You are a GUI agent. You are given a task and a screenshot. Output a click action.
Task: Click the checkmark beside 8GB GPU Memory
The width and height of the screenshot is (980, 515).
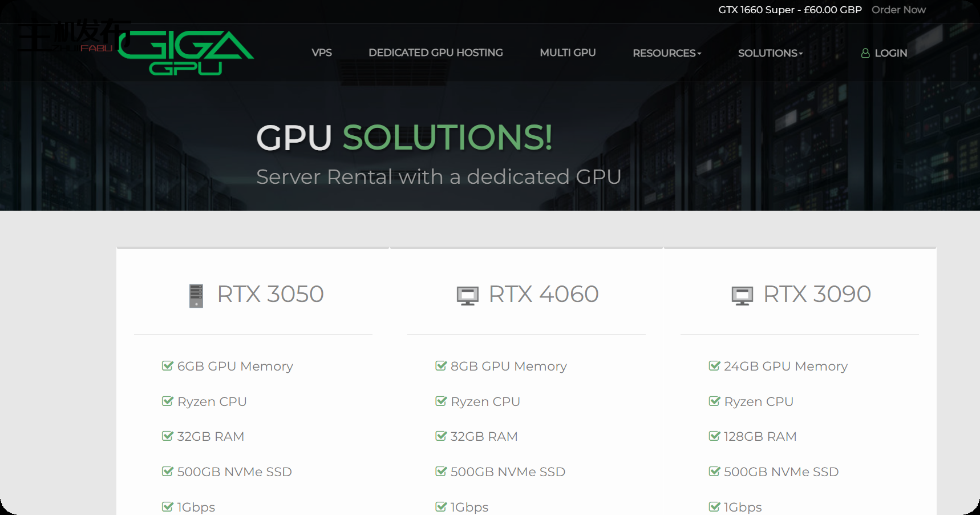tap(440, 366)
